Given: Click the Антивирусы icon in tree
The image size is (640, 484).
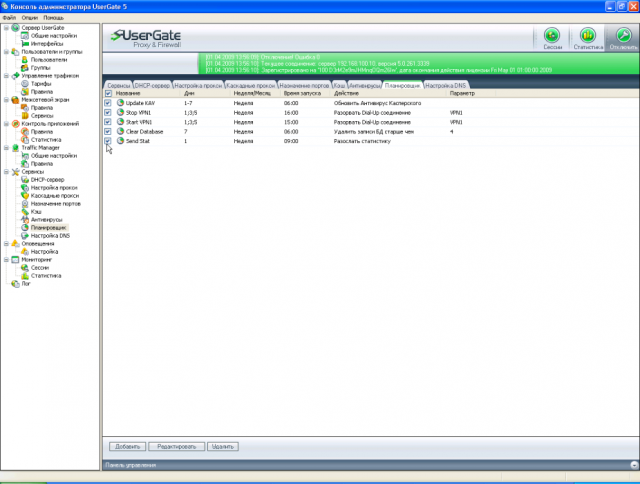Looking at the screenshot, I should pos(25,220).
